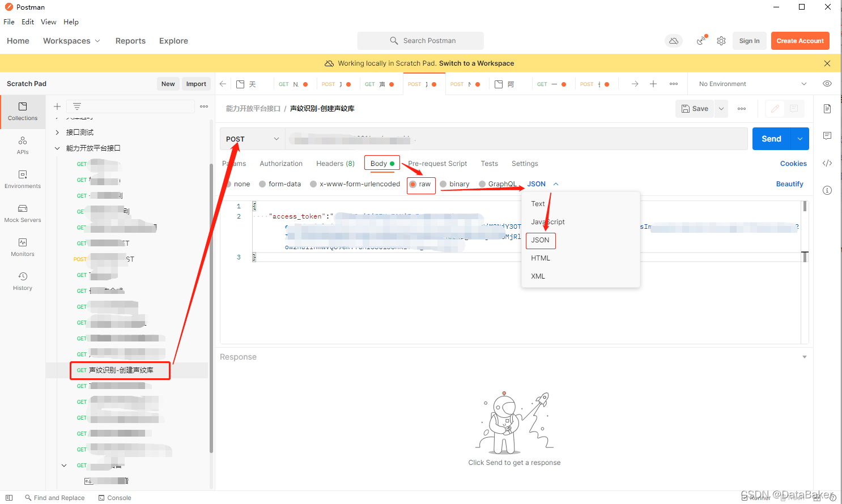Click the New button

pos(168,84)
